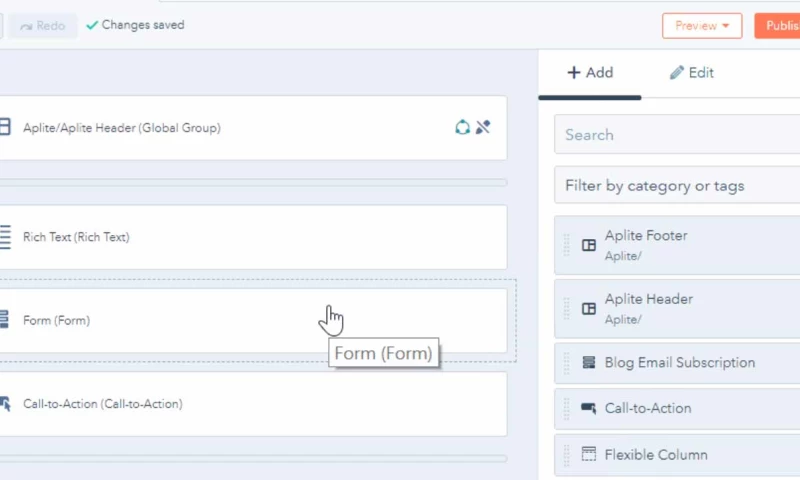Screen dimensions: 800x480
Task: Choose Aplite Footer in the Add list
Action: pyautogui.click(x=677, y=245)
